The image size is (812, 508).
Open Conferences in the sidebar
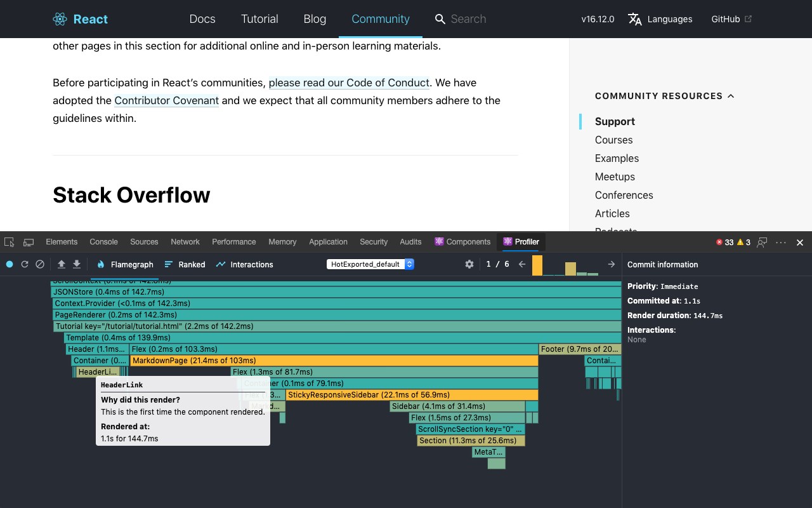624,195
